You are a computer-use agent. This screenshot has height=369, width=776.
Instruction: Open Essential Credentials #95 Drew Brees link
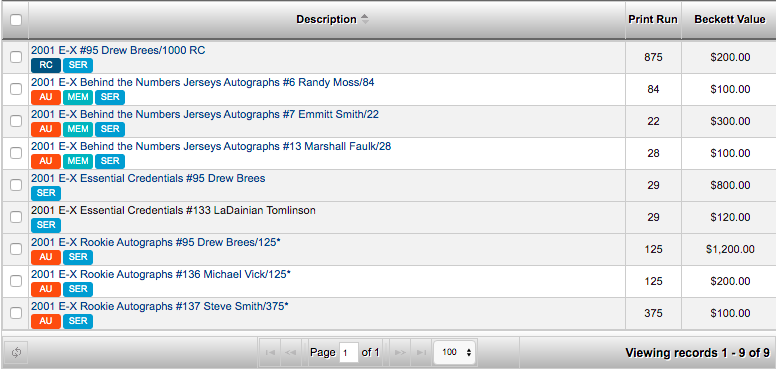click(148, 178)
